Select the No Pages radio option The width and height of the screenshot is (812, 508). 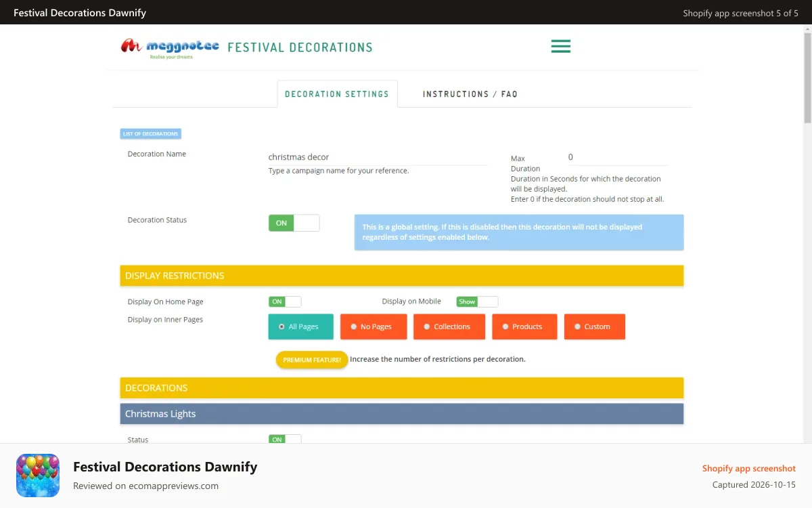click(374, 326)
